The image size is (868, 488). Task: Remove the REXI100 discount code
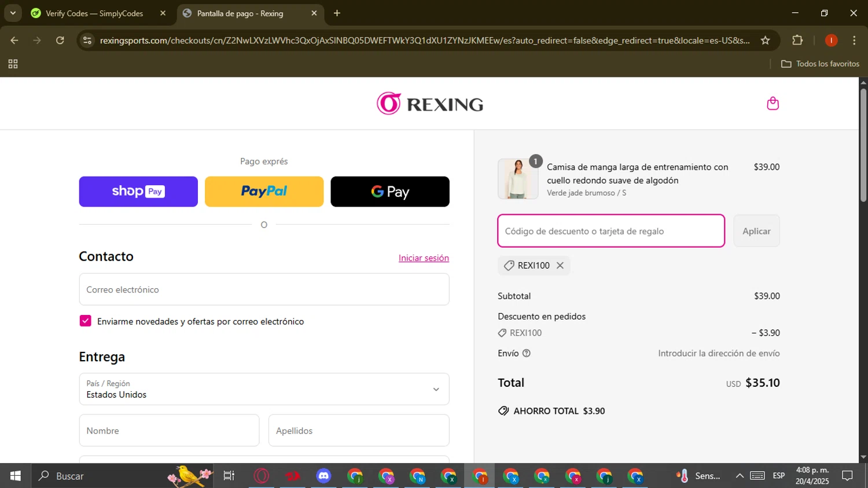560,265
